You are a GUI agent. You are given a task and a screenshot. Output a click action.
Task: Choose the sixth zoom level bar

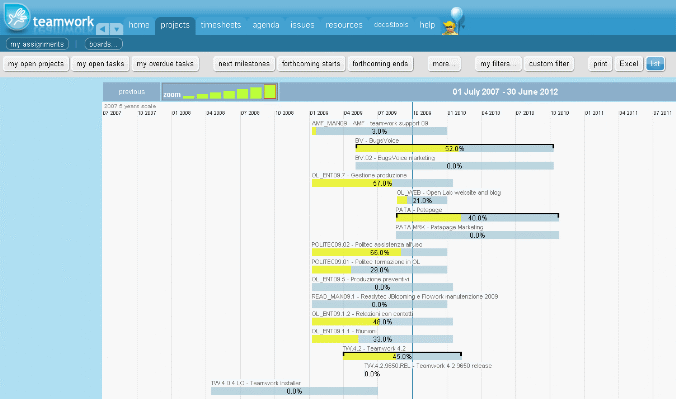[256, 93]
